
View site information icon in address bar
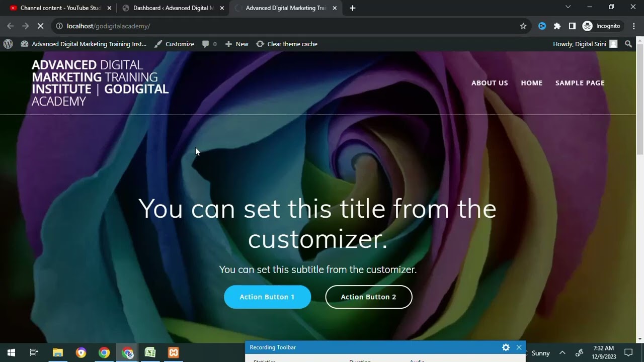[59, 26]
